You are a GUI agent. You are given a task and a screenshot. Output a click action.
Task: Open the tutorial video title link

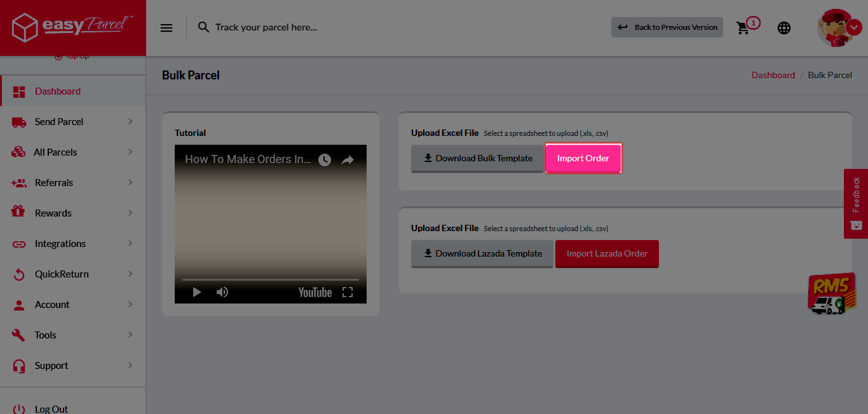pyautogui.click(x=248, y=160)
